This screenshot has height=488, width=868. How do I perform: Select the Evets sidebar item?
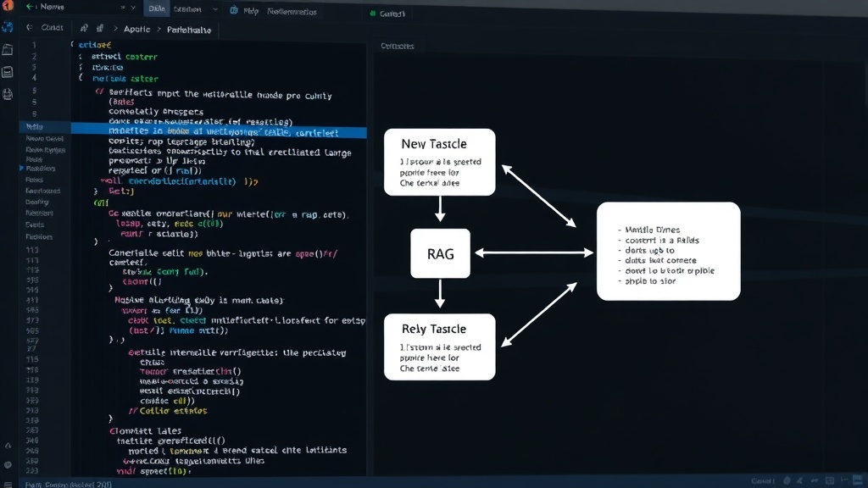click(x=34, y=225)
